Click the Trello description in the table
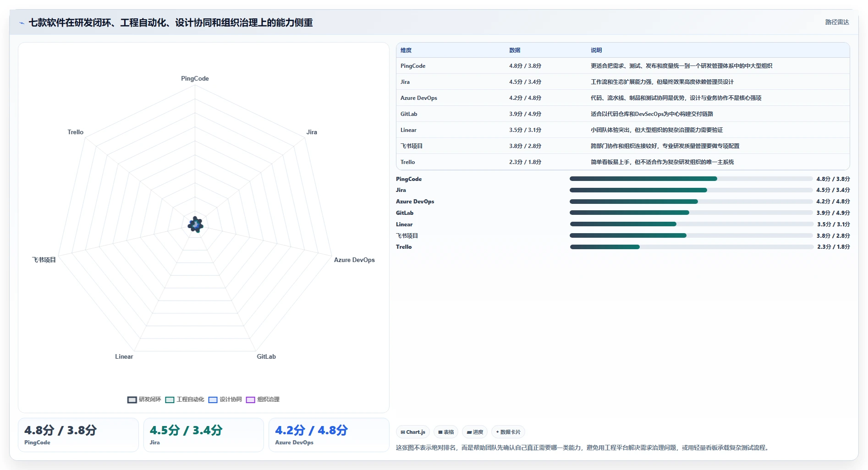The height and width of the screenshot is (470, 868). click(x=662, y=162)
